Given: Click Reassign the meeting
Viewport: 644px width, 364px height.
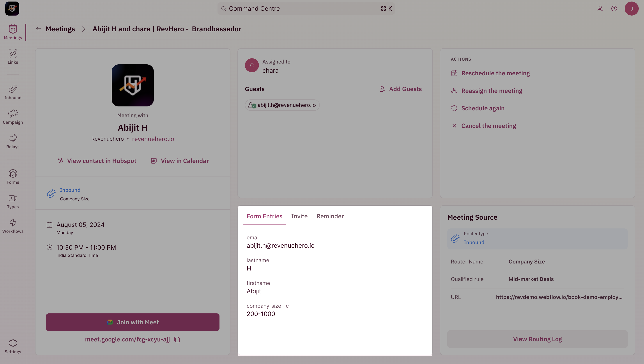Looking at the screenshot, I should (492, 90).
